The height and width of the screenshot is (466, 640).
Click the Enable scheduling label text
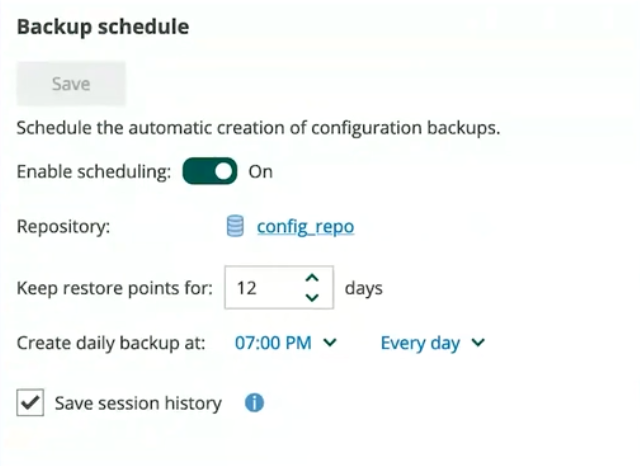pyautogui.click(x=93, y=172)
